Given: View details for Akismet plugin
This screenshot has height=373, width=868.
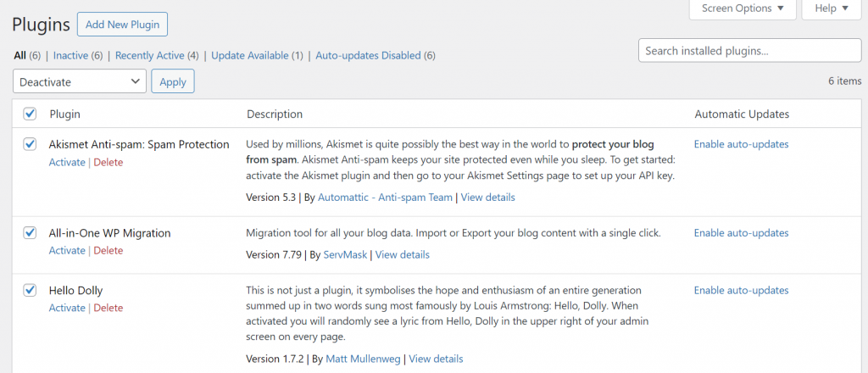Looking at the screenshot, I should tap(487, 197).
